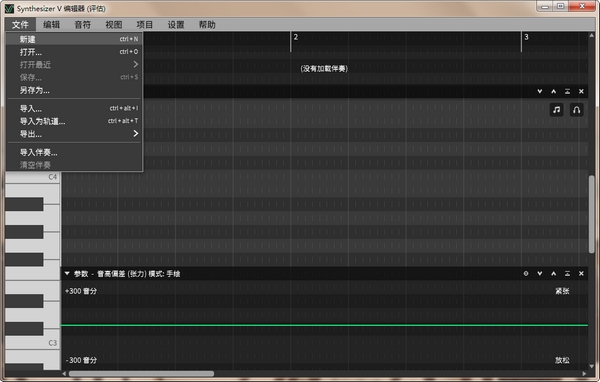Screen dimensions: 600x382
Task: Click the horizontal scrollbar thumb
Action: (x=141, y=374)
